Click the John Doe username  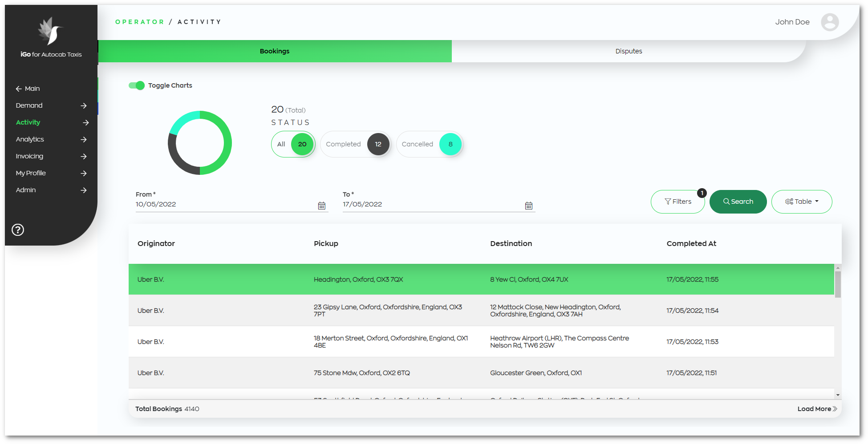[792, 22]
